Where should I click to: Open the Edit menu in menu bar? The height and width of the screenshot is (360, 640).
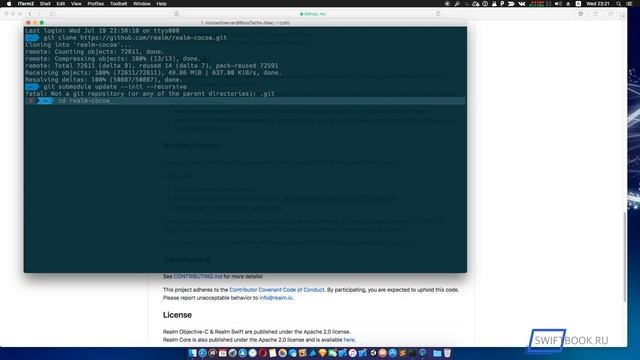tap(61, 4)
